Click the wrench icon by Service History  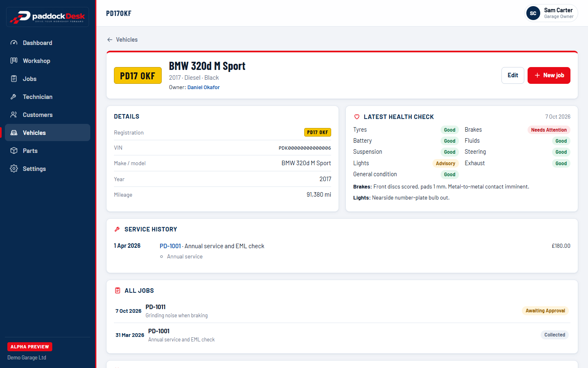click(x=117, y=229)
